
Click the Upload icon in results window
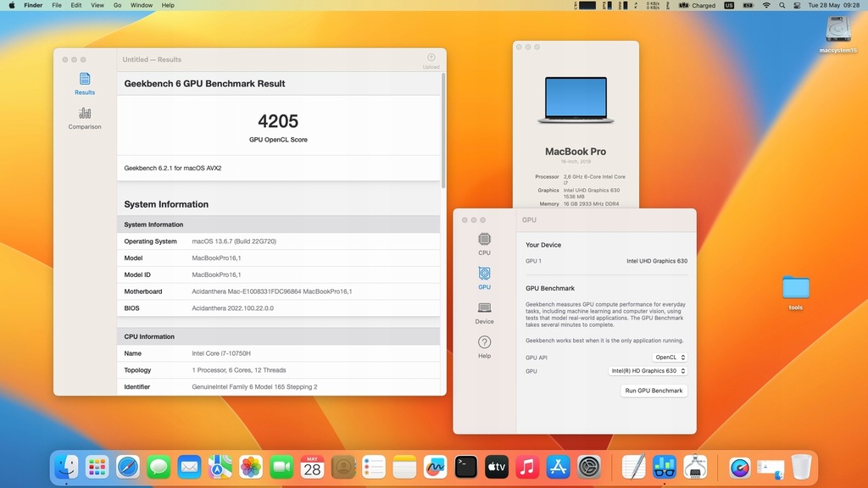pos(431,60)
